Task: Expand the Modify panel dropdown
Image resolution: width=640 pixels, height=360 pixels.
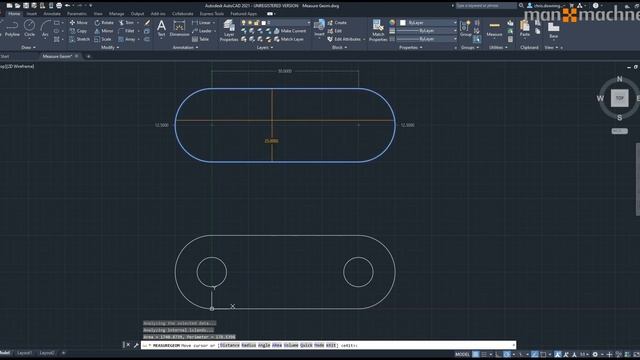Action: [x=110, y=47]
